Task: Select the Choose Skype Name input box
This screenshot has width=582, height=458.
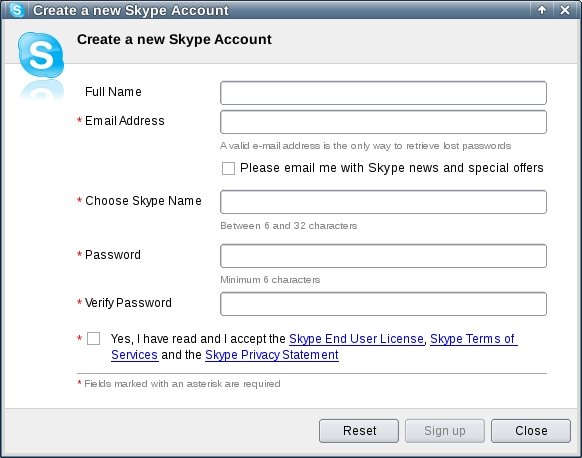Action: (383, 202)
